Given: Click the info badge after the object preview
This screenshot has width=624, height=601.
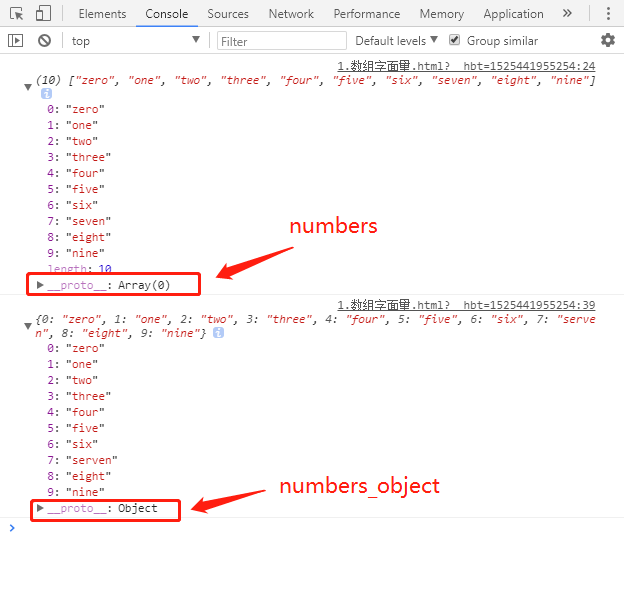Looking at the screenshot, I should (218, 333).
